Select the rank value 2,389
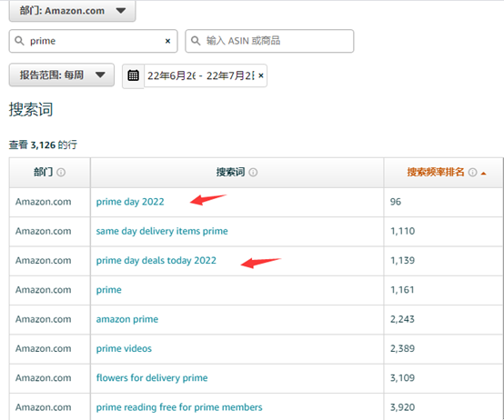 coord(402,349)
